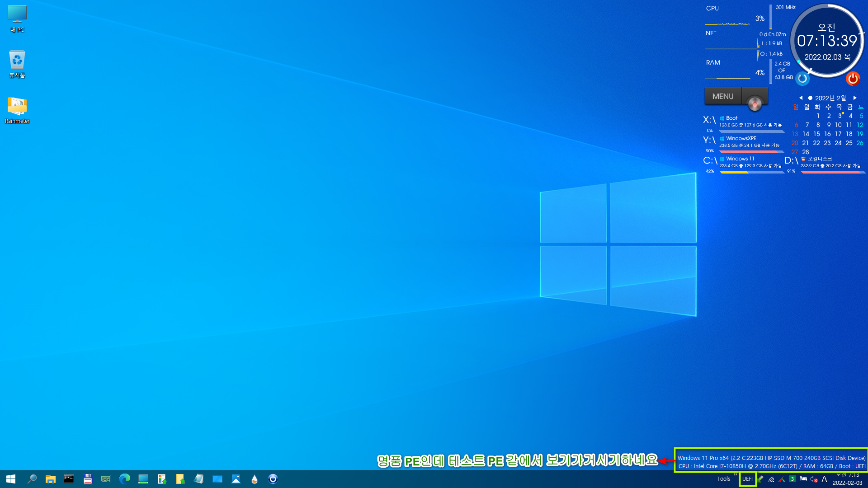868x488 pixels.
Task: Click the D: drive usage bar
Action: [x=833, y=172]
